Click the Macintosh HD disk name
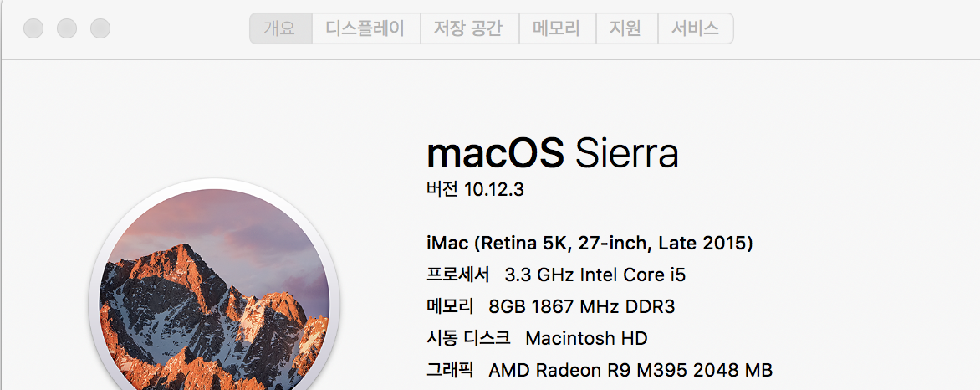 tap(586, 339)
